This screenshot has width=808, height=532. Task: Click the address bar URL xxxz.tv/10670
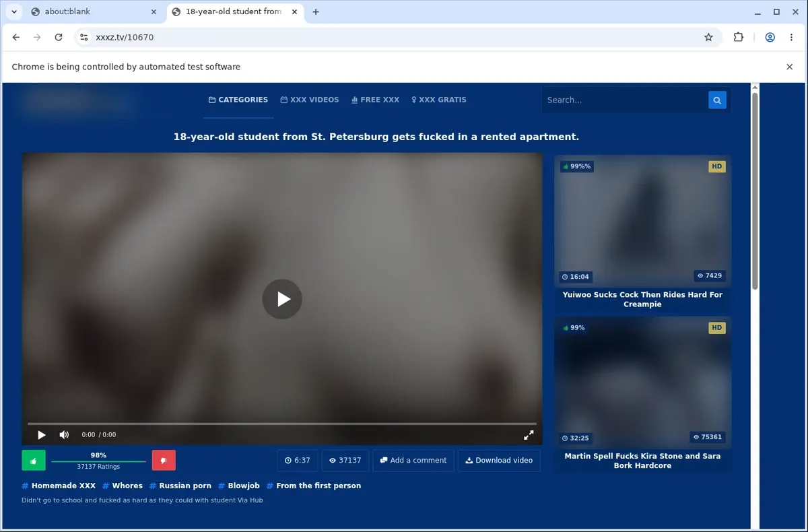pyautogui.click(x=125, y=38)
